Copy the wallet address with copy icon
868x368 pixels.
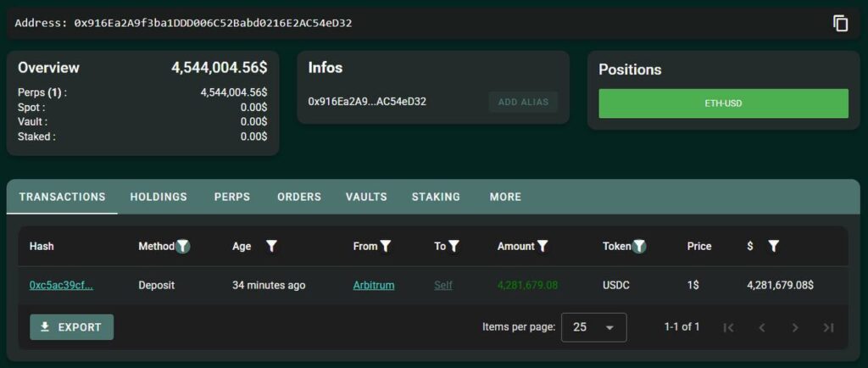pos(840,24)
